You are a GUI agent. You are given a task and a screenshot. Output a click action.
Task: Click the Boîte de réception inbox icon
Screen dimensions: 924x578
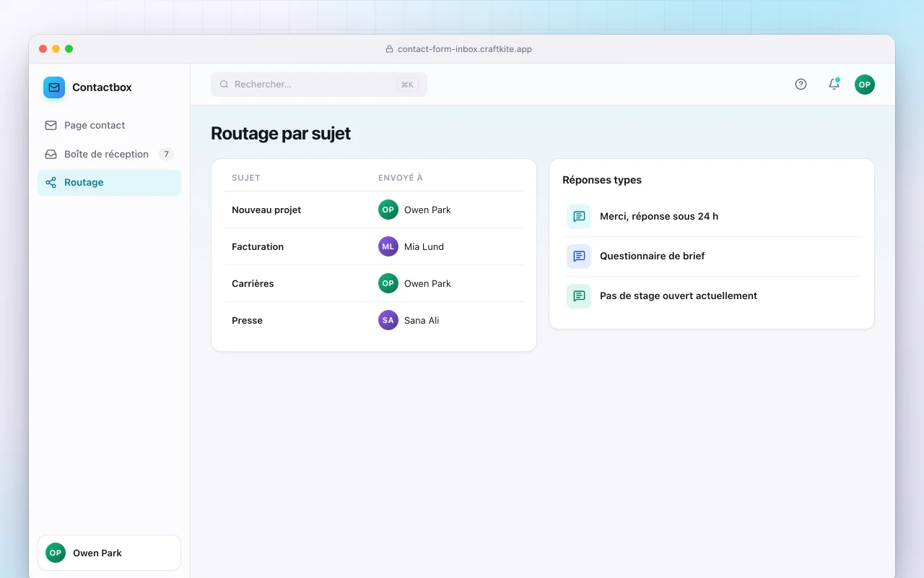pyautogui.click(x=51, y=154)
